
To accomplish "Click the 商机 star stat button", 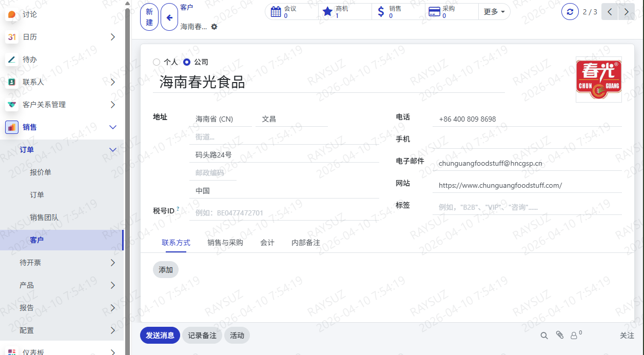I will tap(345, 12).
